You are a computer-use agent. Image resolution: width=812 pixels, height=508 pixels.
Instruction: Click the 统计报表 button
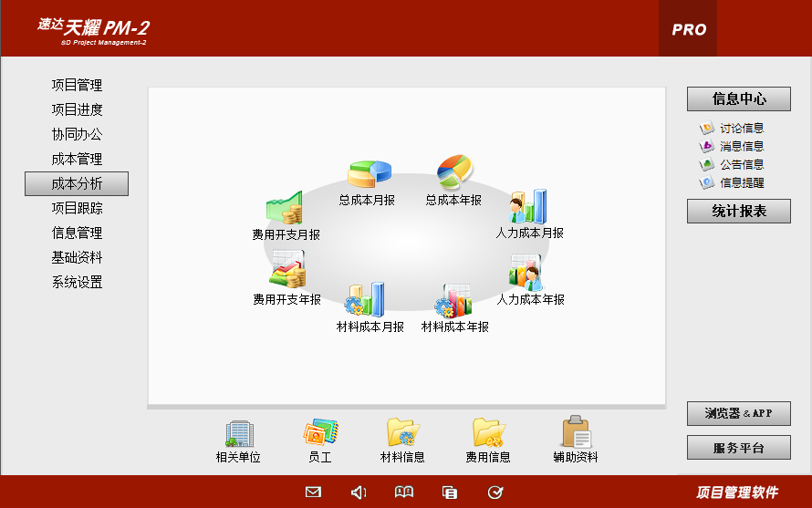click(x=738, y=212)
